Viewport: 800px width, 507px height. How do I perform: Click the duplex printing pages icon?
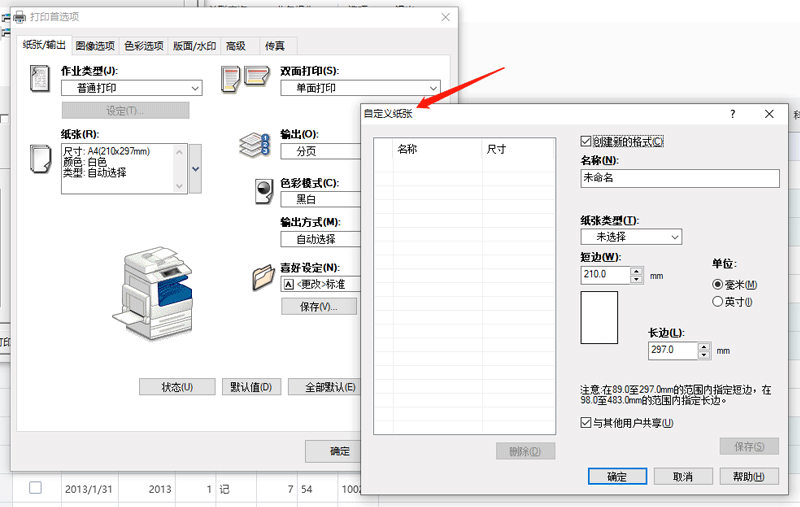pyautogui.click(x=245, y=79)
